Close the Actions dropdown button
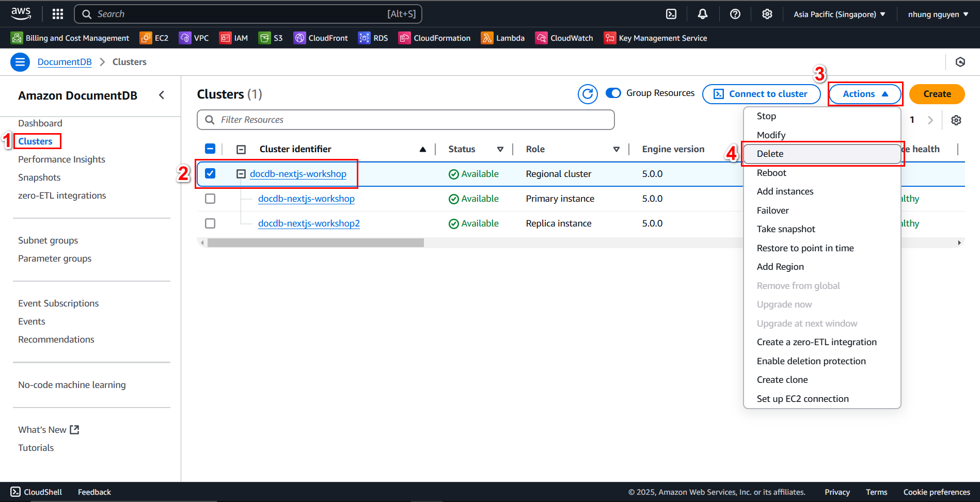980x502 pixels. point(865,94)
